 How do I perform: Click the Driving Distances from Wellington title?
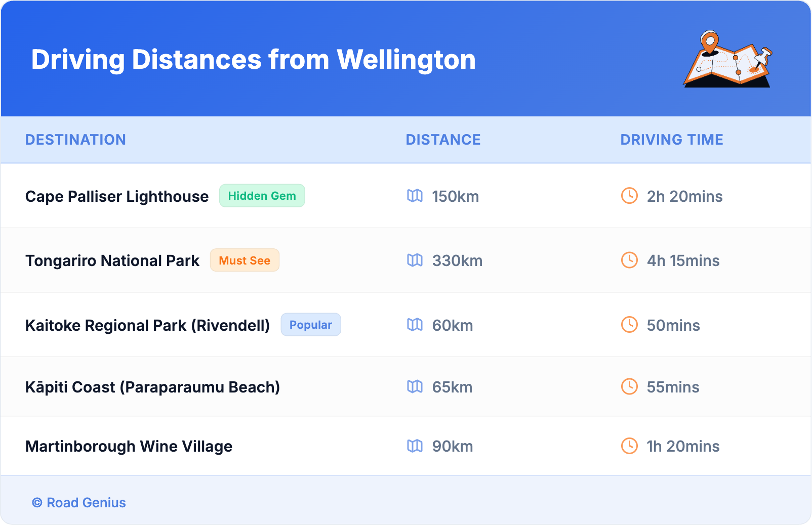click(x=253, y=60)
